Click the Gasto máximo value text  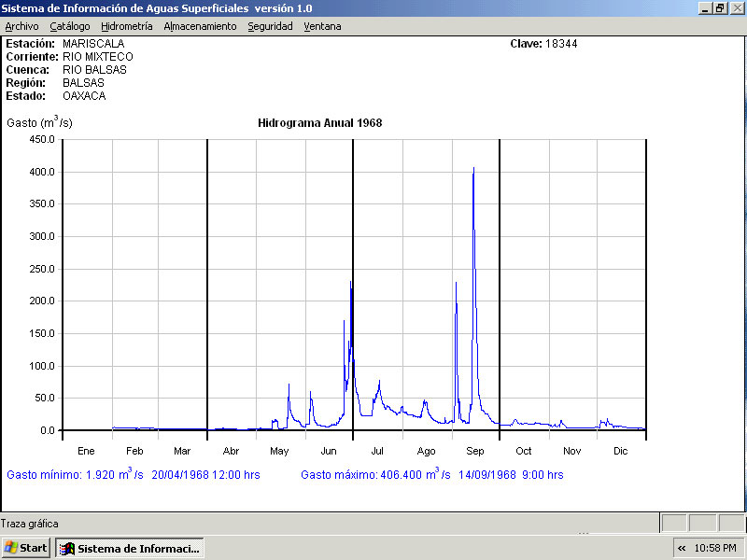point(431,475)
